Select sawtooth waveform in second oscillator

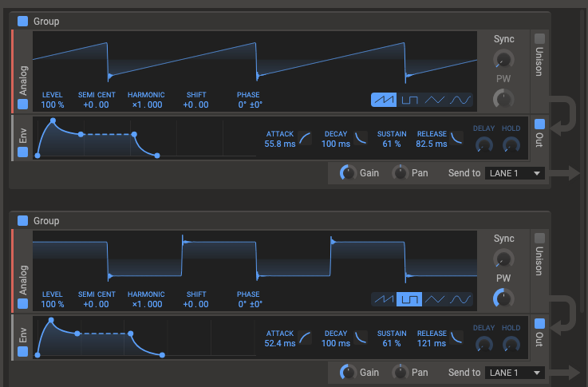pyautogui.click(x=384, y=299)
